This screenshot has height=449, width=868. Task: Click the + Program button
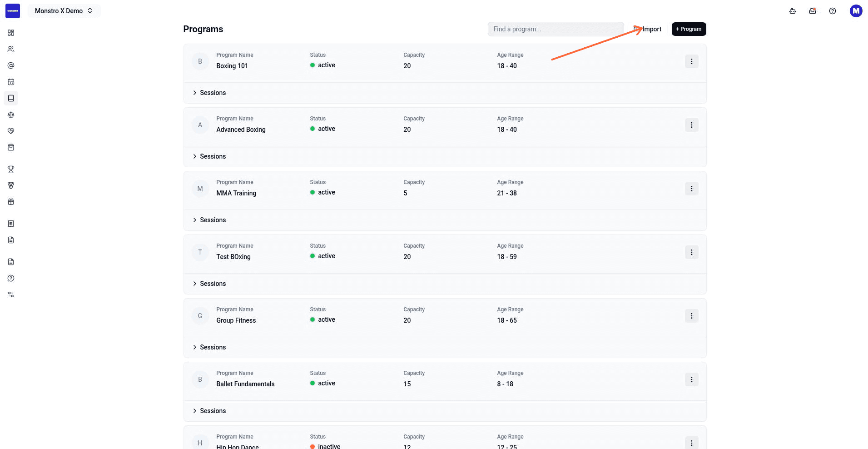(x=689, y=29)
